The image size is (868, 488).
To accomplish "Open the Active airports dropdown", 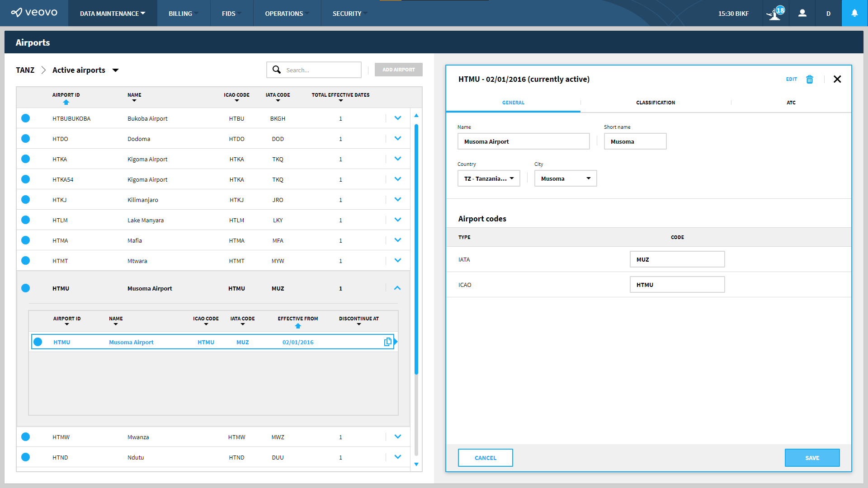I will (116, 70).
